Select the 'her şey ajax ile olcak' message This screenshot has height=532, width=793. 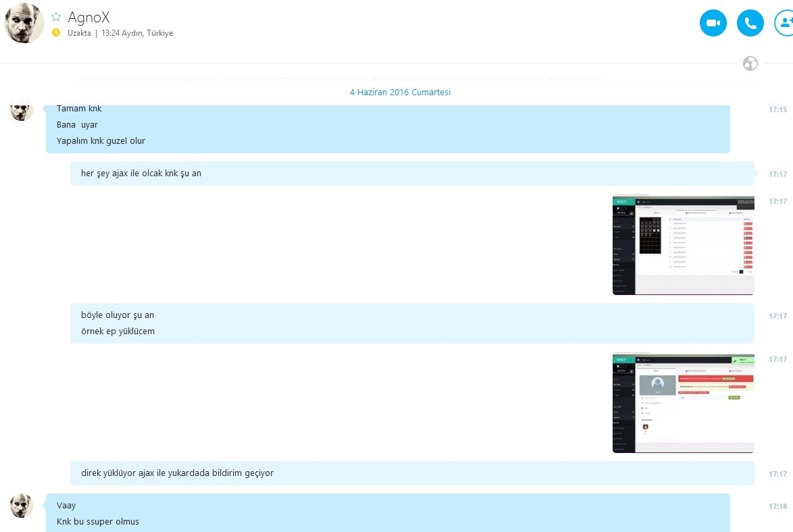pyautogui.click(x=141, y=174)
